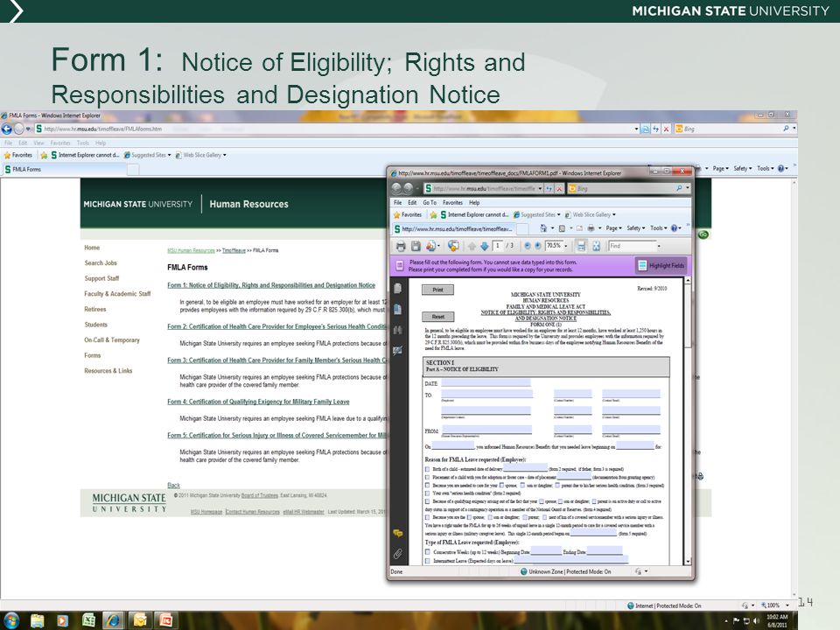
Task: Click the PDF page number box
Action: coord(499,246)
